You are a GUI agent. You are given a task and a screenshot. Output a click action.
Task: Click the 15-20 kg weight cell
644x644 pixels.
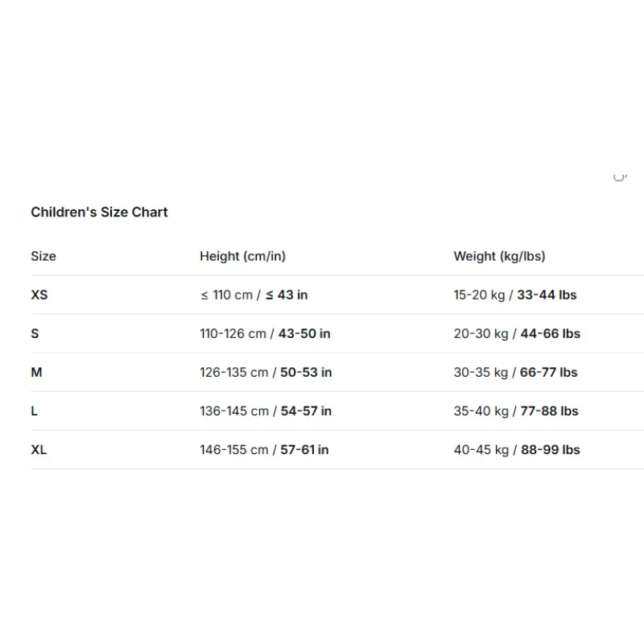click(515, 295)
